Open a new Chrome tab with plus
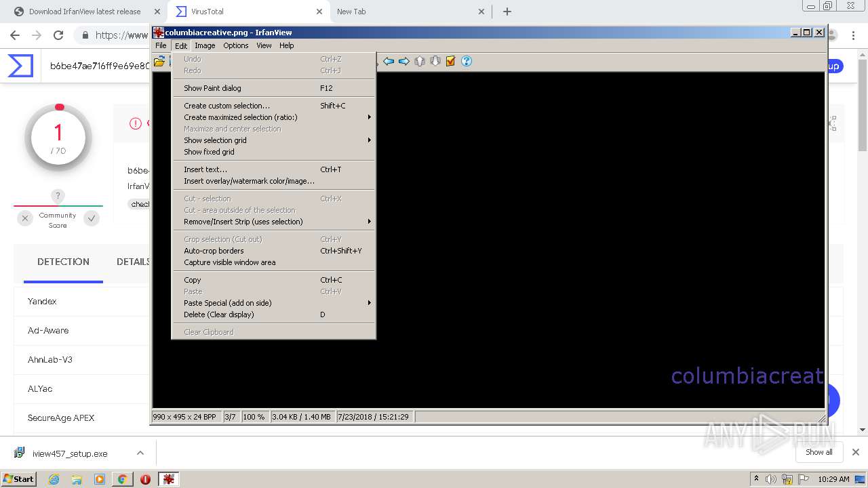Screen dimensions: 868x488 (x=507, y=12)
